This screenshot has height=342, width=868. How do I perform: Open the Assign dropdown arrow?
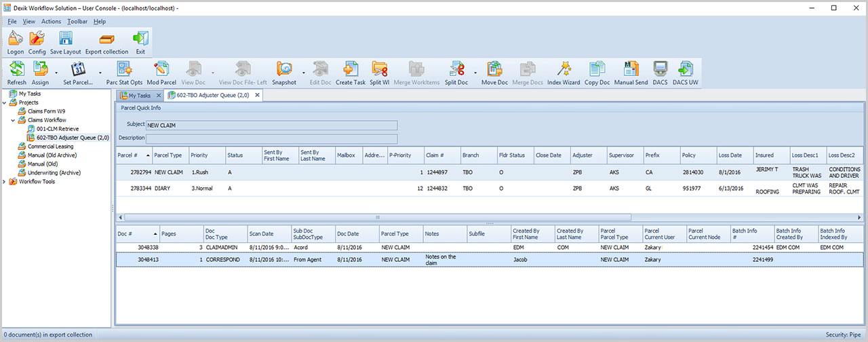(56, 72)
